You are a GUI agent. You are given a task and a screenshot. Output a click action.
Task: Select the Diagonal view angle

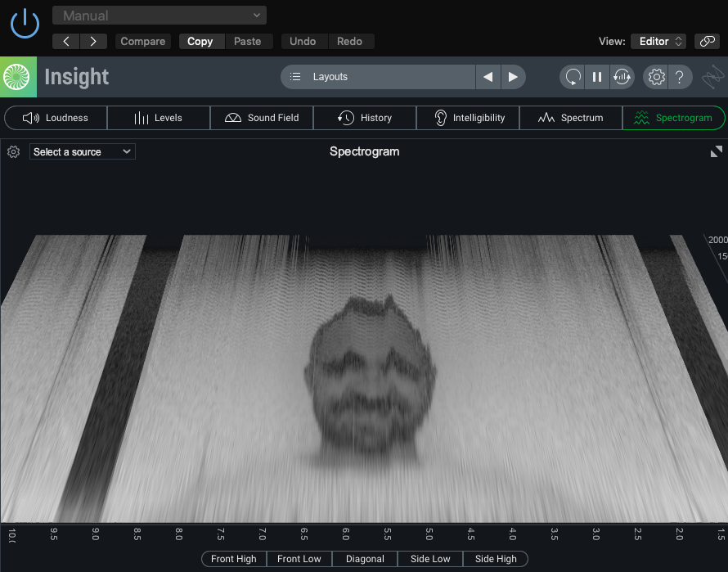point(365,559)
